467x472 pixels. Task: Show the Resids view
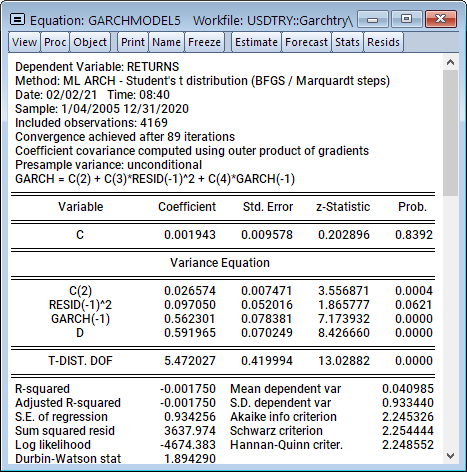point(383,42)
